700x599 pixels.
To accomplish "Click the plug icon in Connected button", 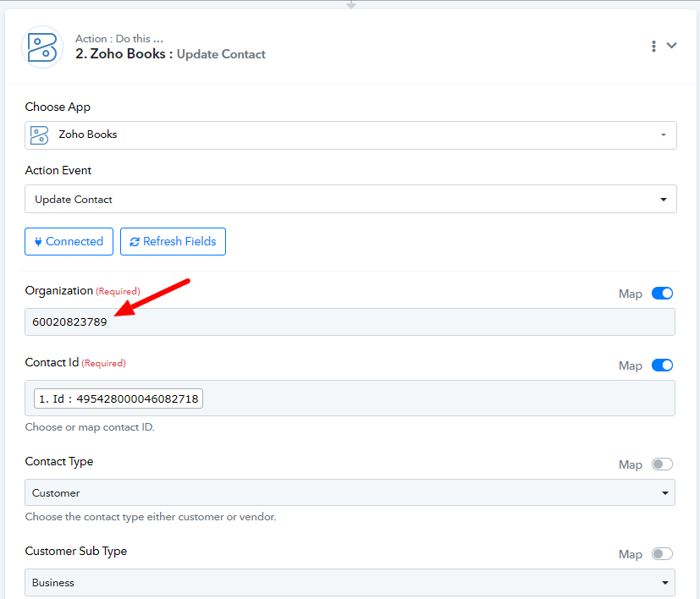I will coord(38,241).
